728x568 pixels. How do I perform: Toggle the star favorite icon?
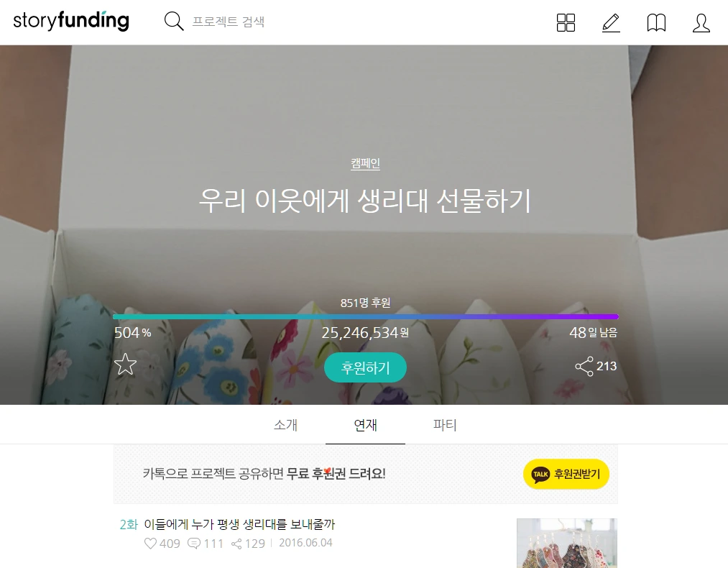[x=125, y=365]
